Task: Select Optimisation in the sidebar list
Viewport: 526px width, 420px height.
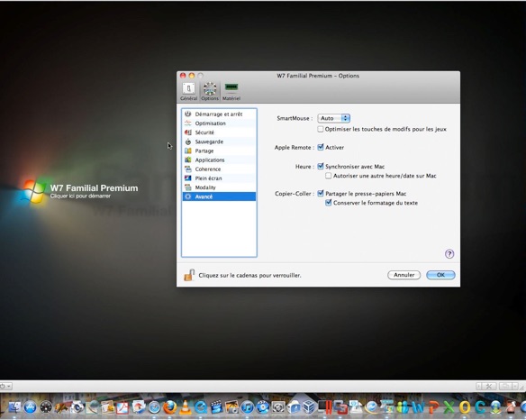Action: click(x=219, y=123)
